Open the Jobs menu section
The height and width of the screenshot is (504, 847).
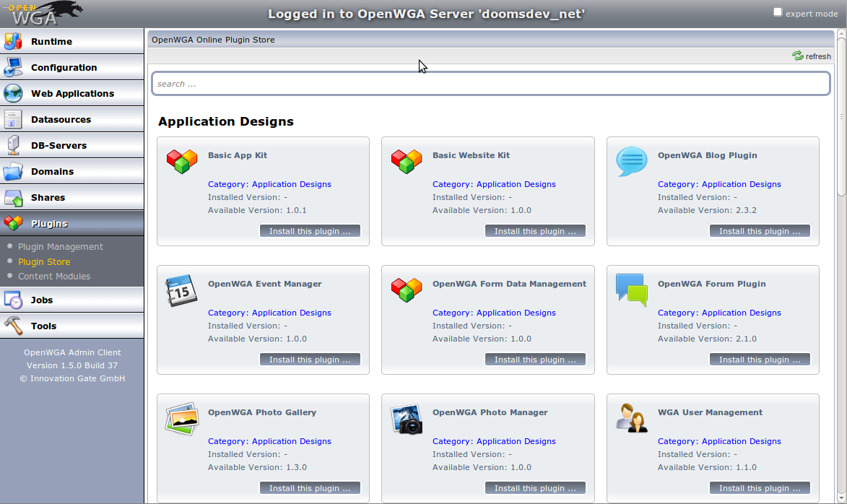tap(71, 300)
